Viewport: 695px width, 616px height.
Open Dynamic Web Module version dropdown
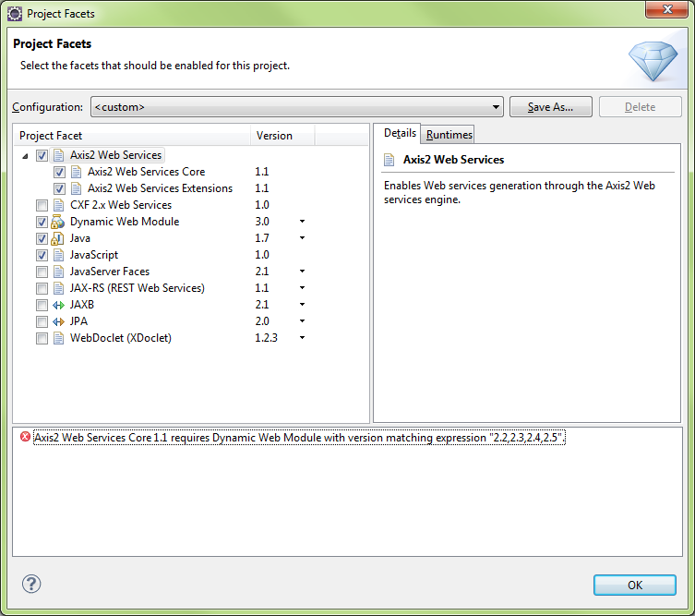[302, 222]
